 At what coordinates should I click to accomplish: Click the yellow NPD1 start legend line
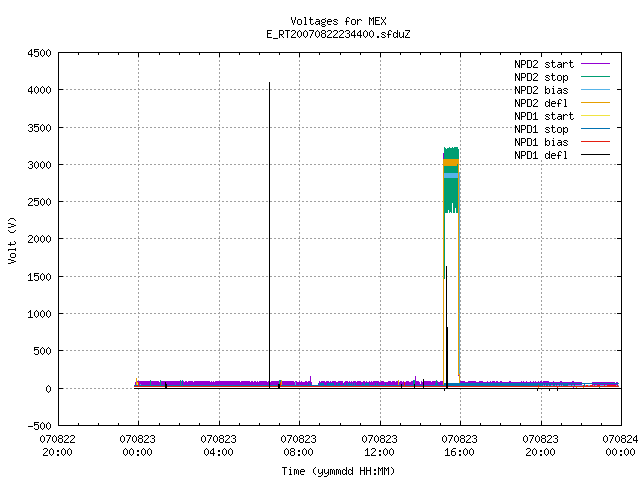595,116
